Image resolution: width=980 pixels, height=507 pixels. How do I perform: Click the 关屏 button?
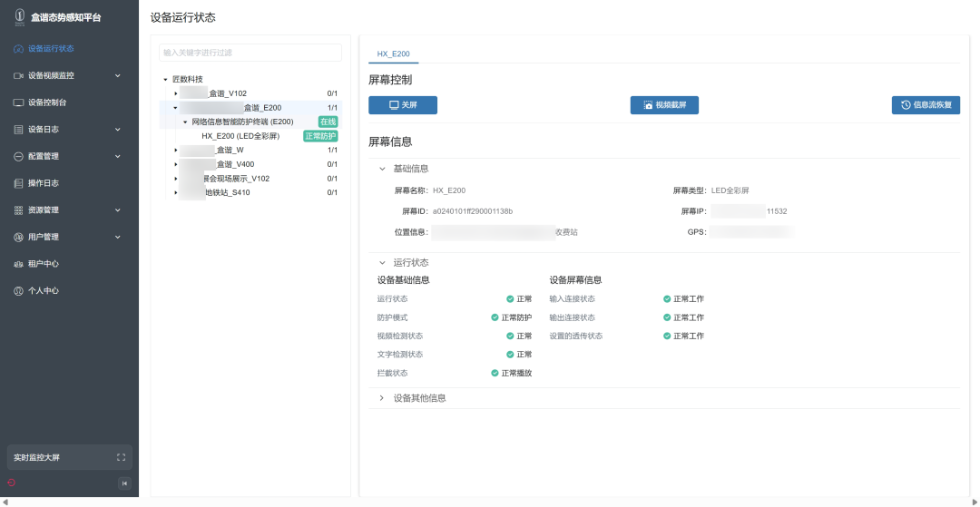click(x=403, y=105)
